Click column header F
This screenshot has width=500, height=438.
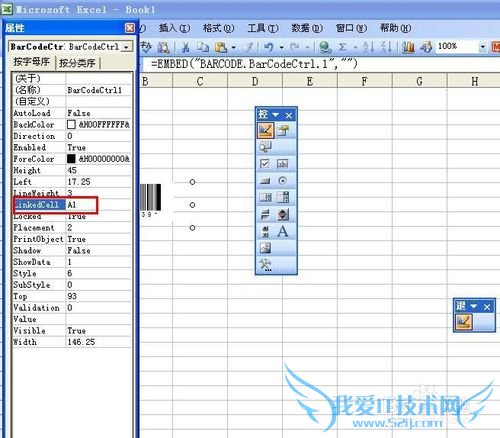pyautogui.click(x=365, y=81)
